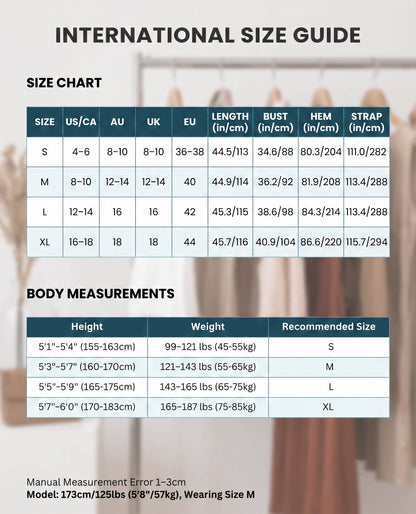This screenshot has width=416, height=514.
Task: Select the STRAP (in/cm) column header
Action: click(x=366, y=122)
